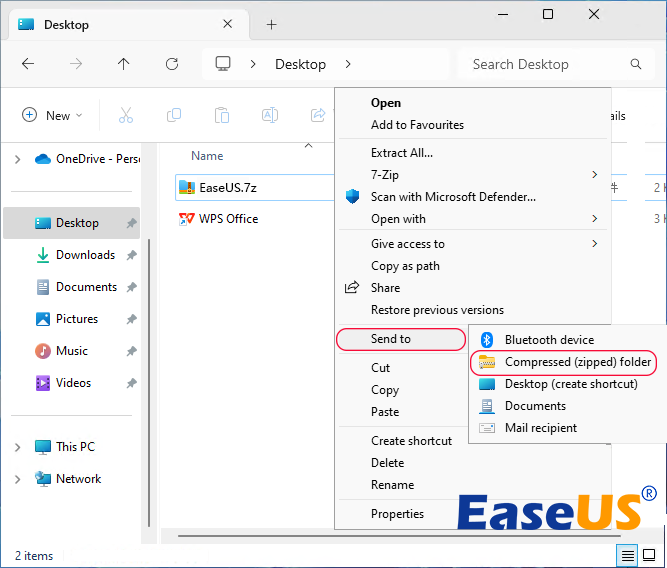Go back with the left arrow
This screenshot has width=667, height=568.
[x=28, y=64]
